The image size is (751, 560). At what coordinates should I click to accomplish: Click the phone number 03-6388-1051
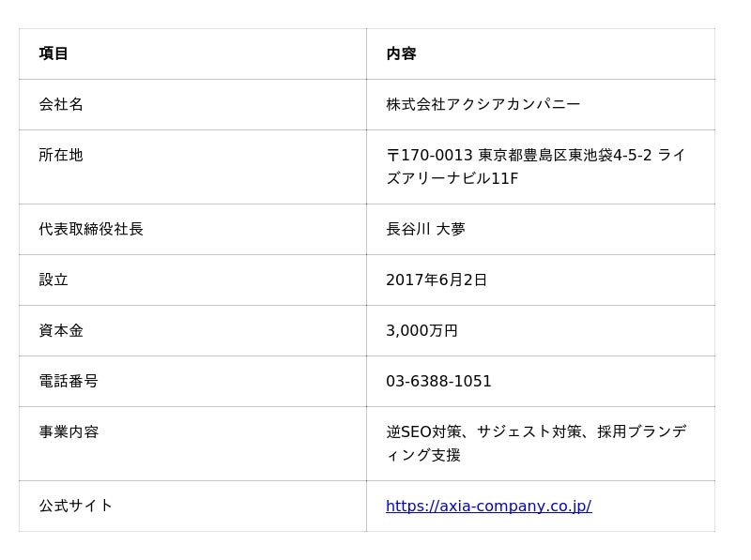coord(438,381)
